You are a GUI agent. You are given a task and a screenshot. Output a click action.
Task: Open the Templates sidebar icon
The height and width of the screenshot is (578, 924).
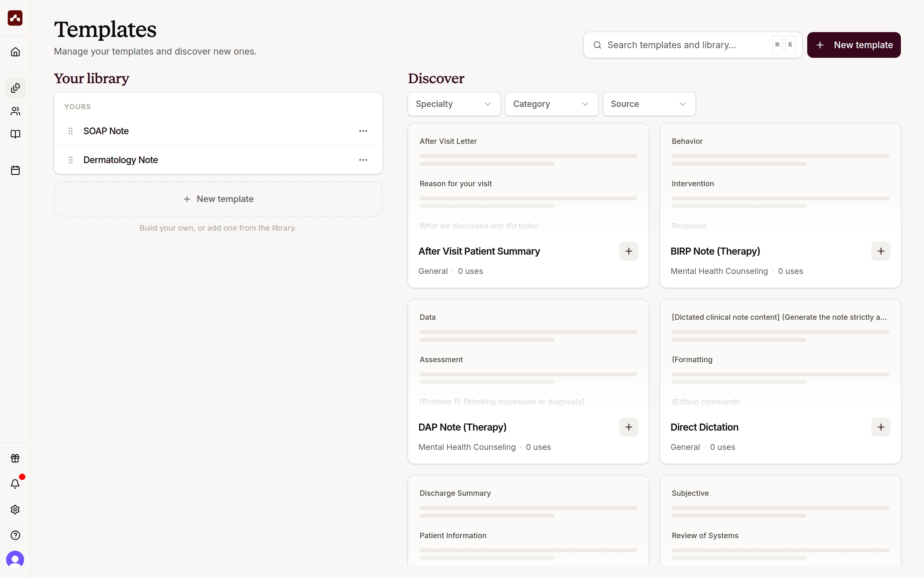15,88
